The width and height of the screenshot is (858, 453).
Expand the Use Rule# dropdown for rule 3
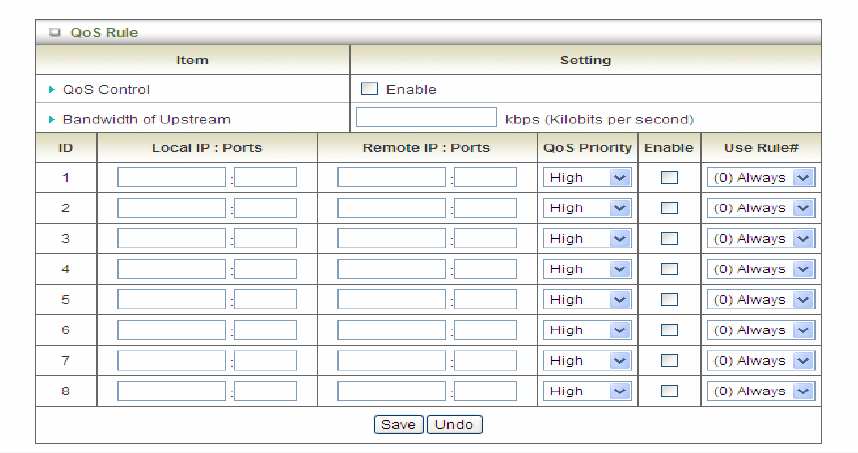(x=760, y=239)
